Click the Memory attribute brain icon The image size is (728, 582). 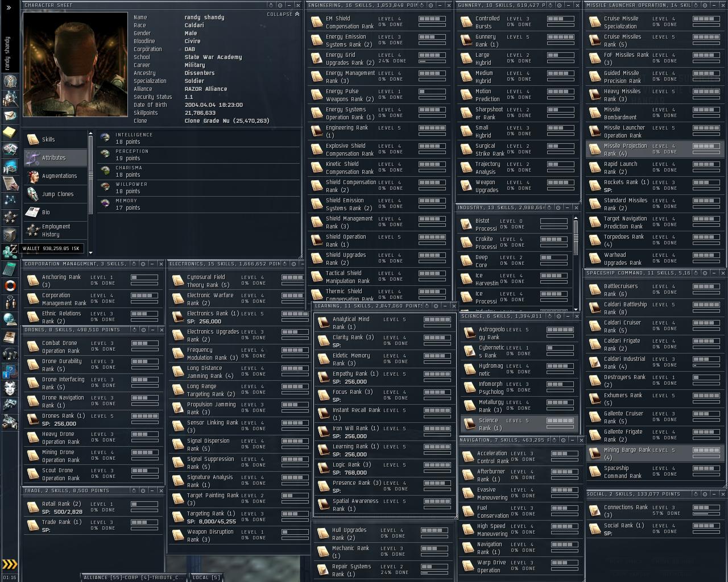105,204
